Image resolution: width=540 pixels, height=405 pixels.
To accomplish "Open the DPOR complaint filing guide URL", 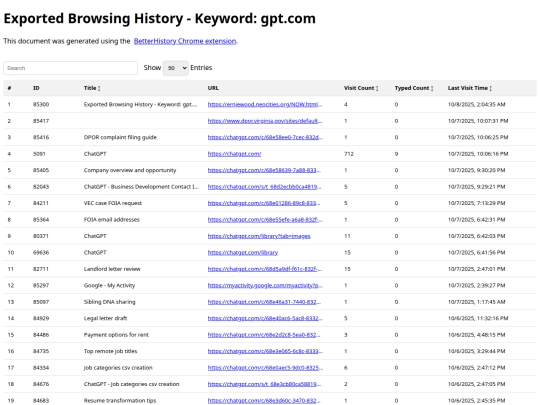I will (265, 137).
